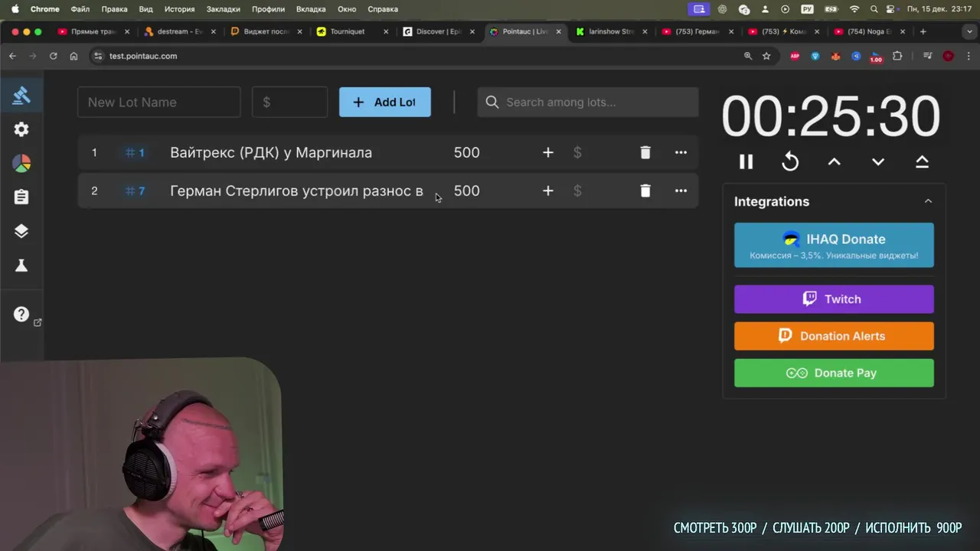Open more options for Вайтрекс lot
Image resolution: width=980 pixels, height=551 pixels.
coord(681,152)
